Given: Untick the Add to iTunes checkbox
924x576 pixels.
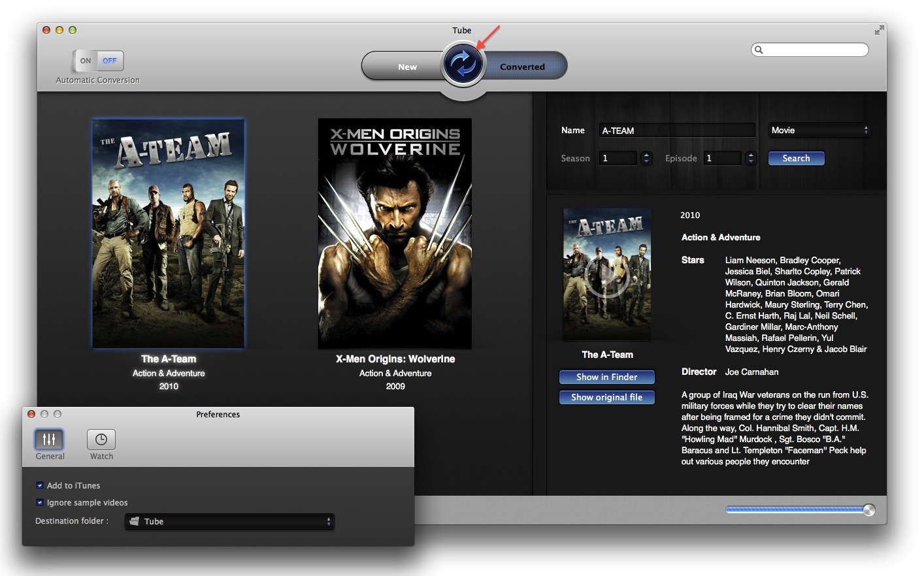Looking at the screenshot, I should pyautogui.click(x=40, y=486).
